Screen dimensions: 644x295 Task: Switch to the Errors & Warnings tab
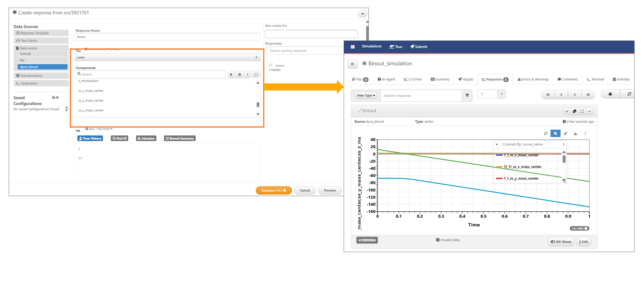tap(533, 80)
